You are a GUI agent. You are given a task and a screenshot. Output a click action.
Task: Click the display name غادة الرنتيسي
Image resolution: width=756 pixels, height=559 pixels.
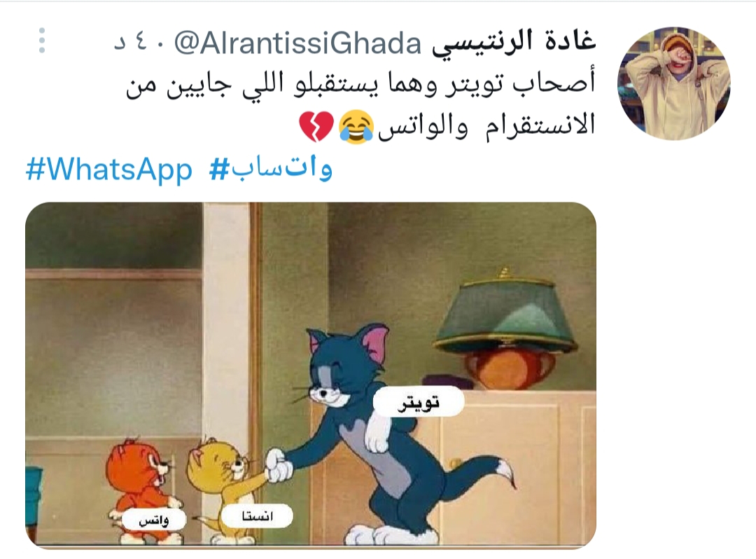tap(514, 43)
